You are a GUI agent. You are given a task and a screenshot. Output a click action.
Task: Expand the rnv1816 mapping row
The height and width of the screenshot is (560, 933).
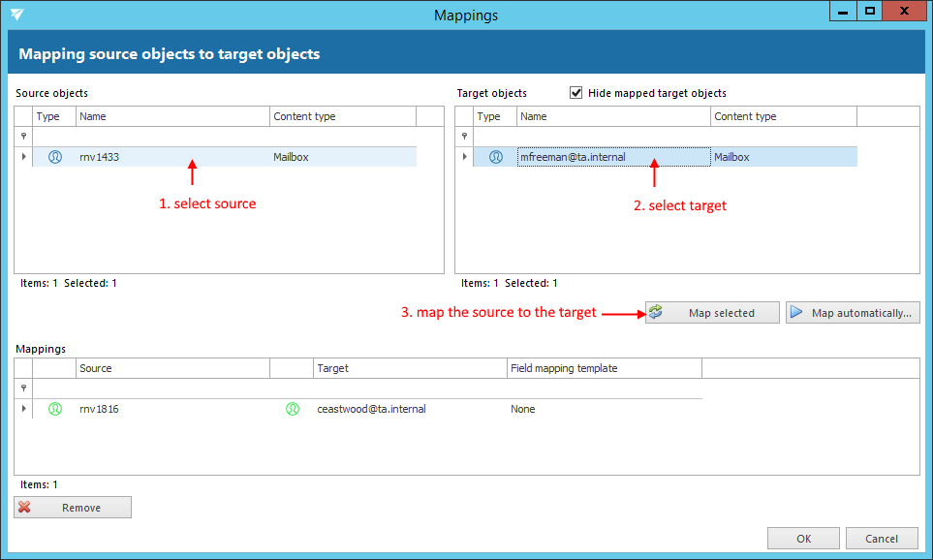click(23, 409)
